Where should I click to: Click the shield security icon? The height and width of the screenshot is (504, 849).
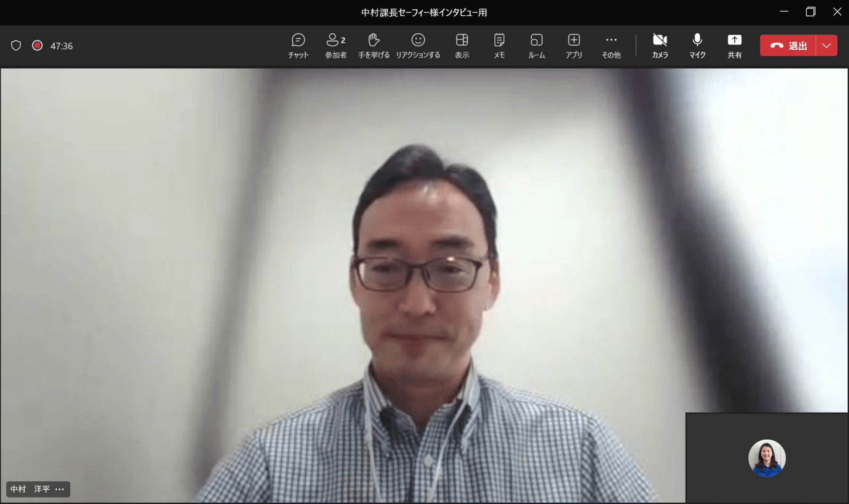16,46
